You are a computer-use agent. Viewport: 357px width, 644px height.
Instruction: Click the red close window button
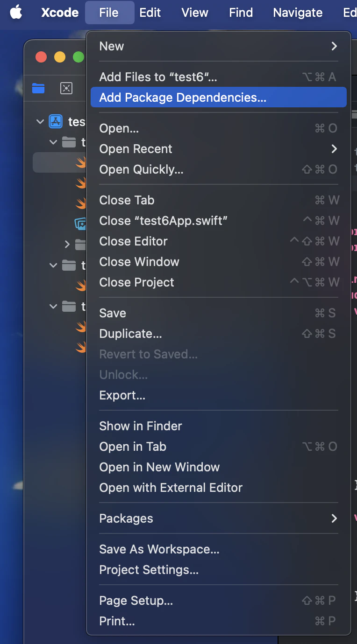point(41,57)
